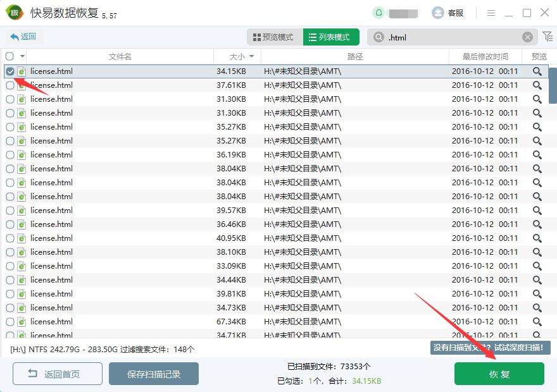Preview the 36.46KB license.html file
The height and width of the screenshot is (392, 557).
coord(537,224)
